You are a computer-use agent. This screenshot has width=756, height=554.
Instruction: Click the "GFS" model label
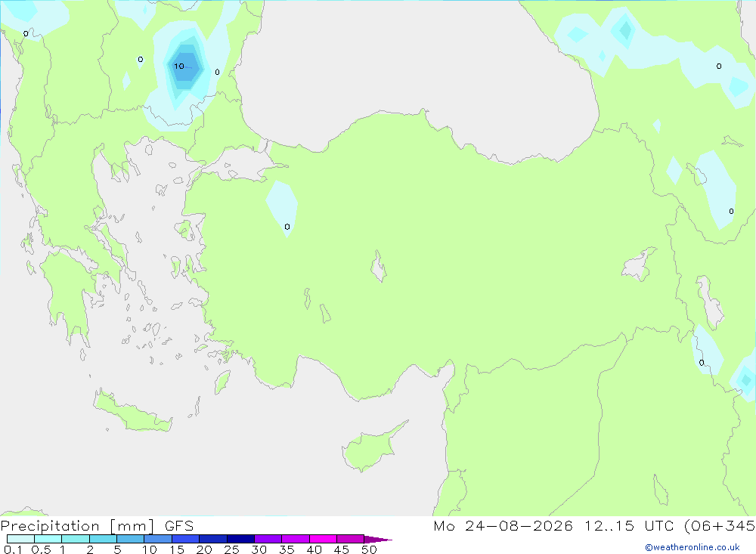coord(179,526)
